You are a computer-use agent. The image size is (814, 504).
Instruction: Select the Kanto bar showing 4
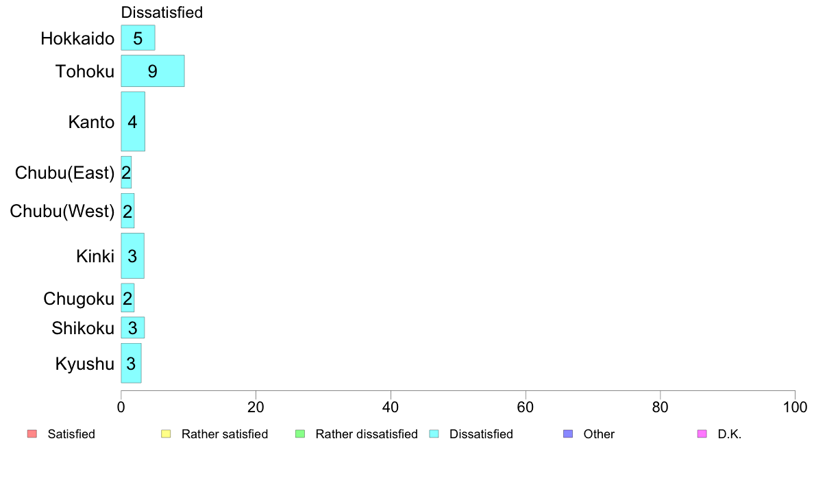click(133, 121)
